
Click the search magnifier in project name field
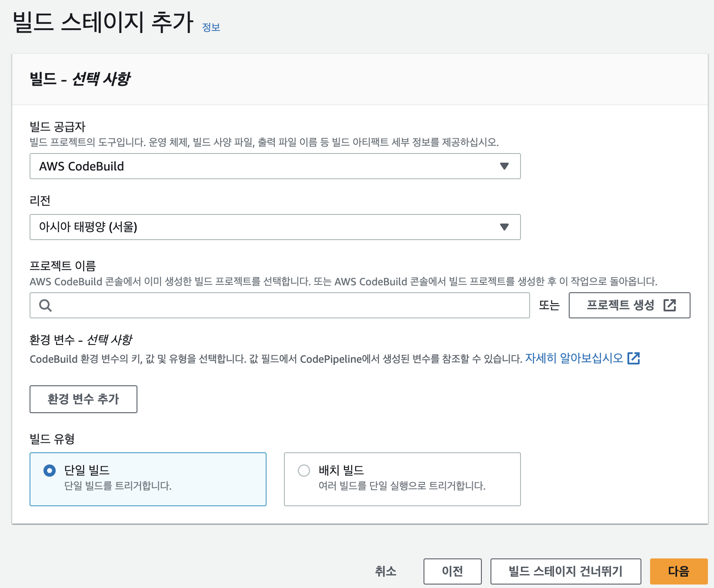[45, 305]
